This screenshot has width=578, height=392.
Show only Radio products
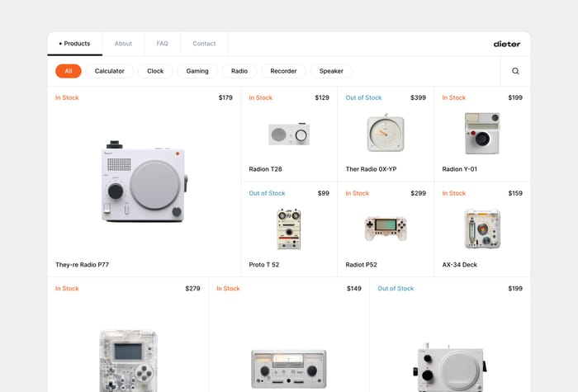pos(239,71)
